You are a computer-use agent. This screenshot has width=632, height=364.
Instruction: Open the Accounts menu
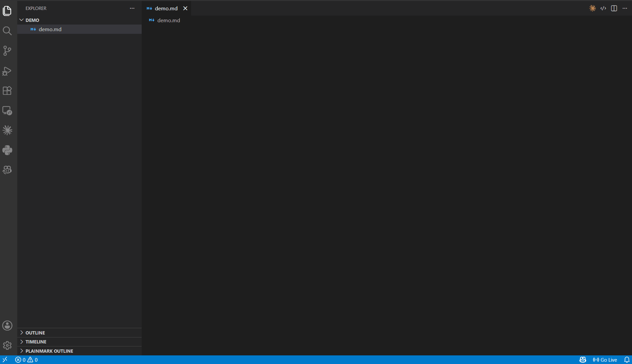(7, 326)
